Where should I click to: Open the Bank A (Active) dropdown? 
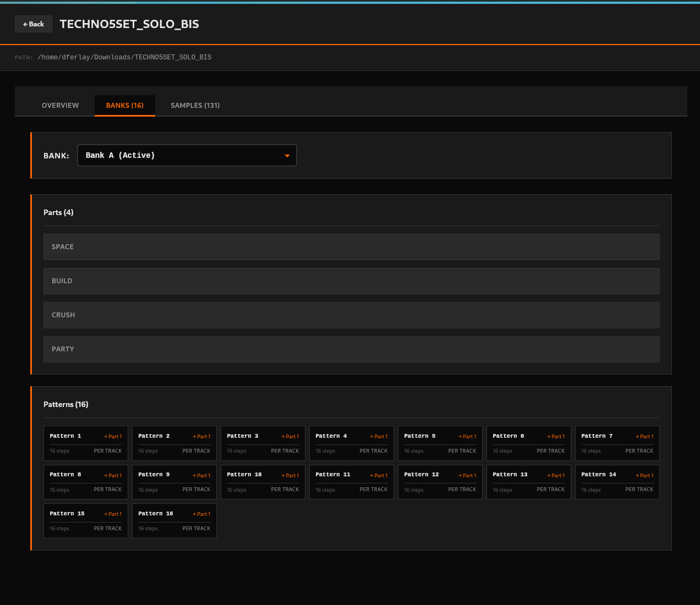187,156
